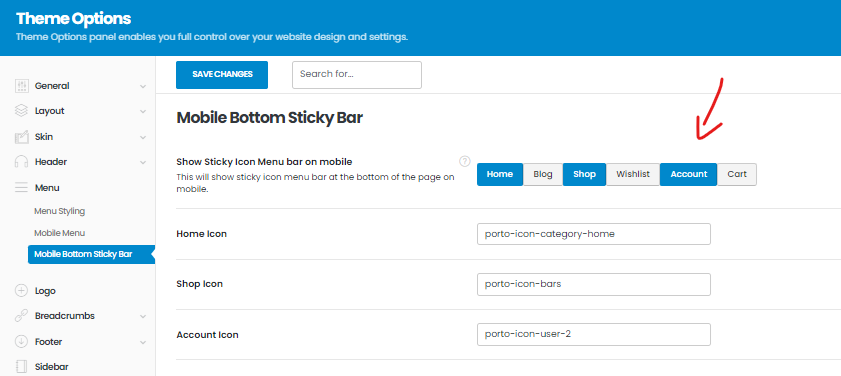Open the Mobile Menu submenu item

tap(60, 233)
